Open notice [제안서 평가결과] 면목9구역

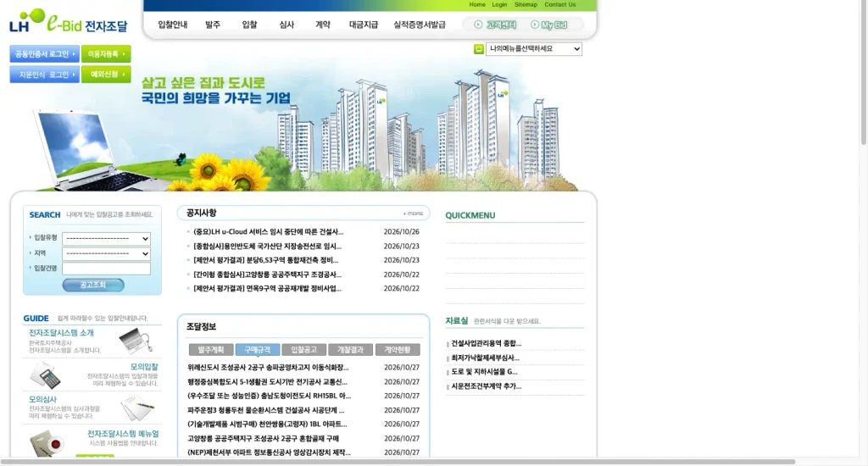(267, 288)
